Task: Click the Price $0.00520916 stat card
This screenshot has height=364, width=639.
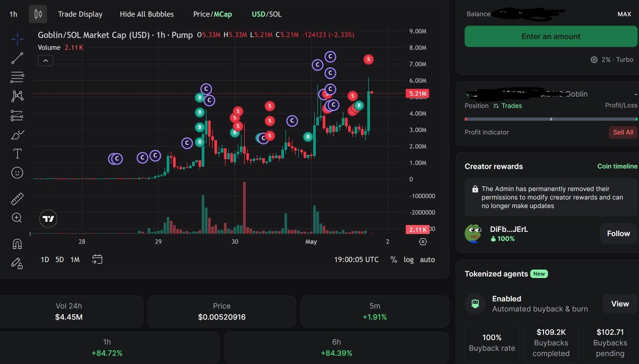Action: click(x=222, y=312)
